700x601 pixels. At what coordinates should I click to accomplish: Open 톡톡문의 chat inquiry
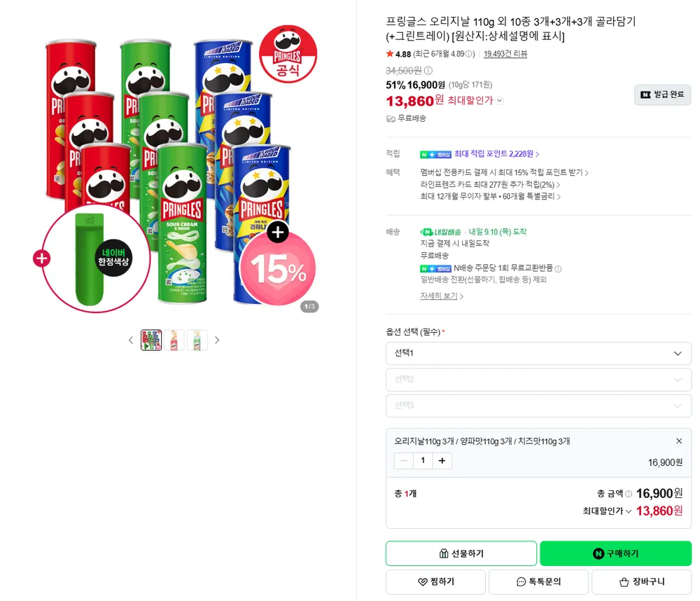(538, 582)
